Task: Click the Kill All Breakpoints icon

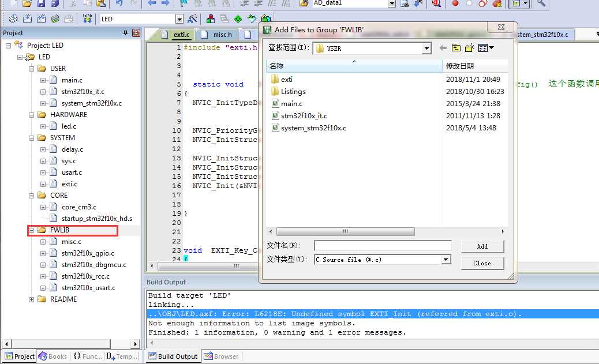Action: 497,3
